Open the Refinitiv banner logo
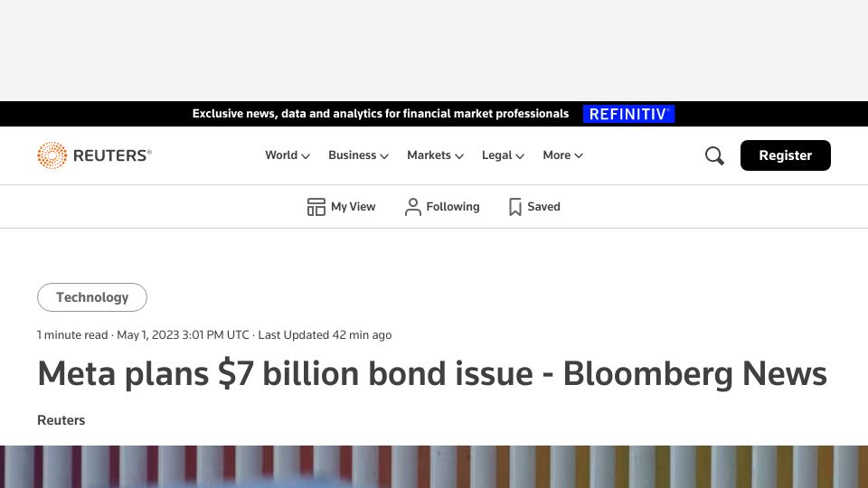 point(628,114)
